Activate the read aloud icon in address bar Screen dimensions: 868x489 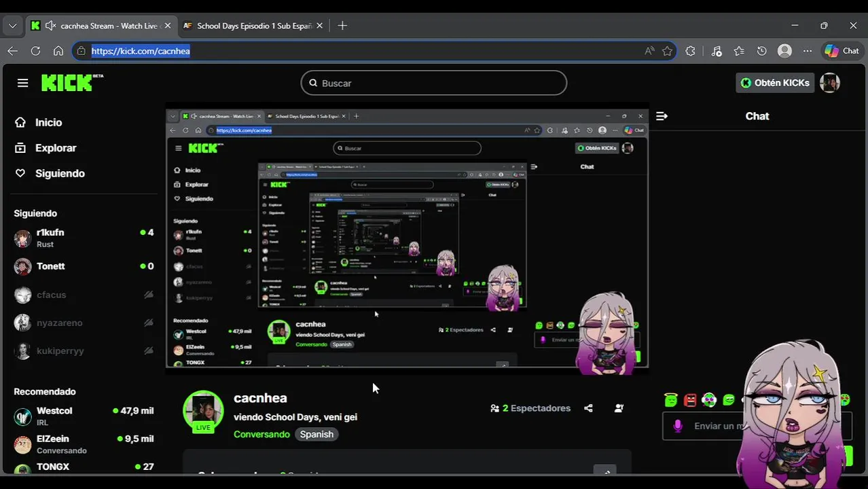pyautogui.click(x=649, y=51)
